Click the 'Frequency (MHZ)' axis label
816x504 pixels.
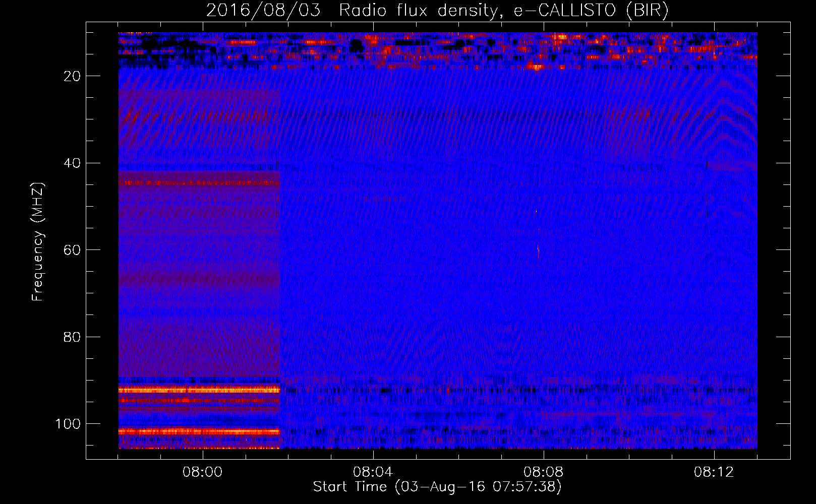tap(38, 241)
